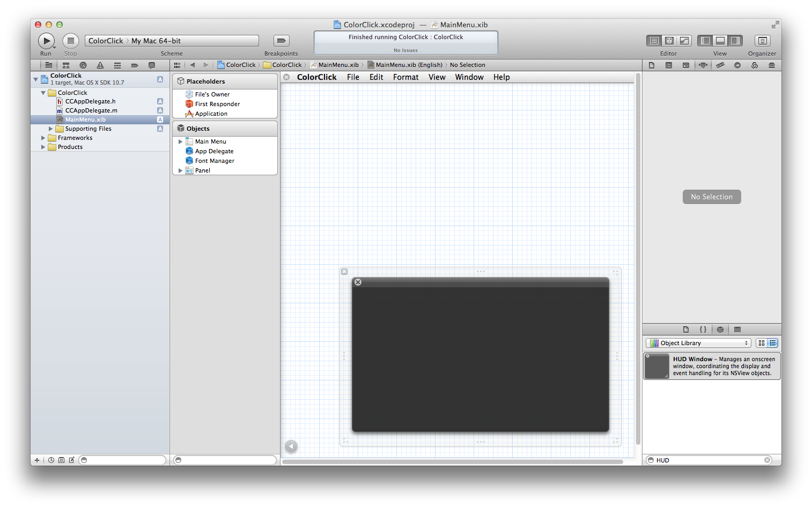The width and height of the screenshot is (812, 508).
Task: Expand the Supporting Files group
Action: coord(51,129)
